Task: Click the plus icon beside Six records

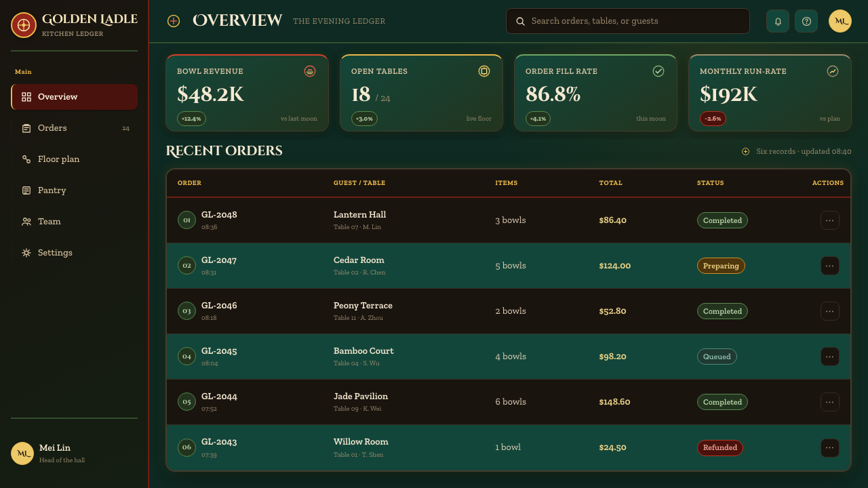Action: [746, 152]
